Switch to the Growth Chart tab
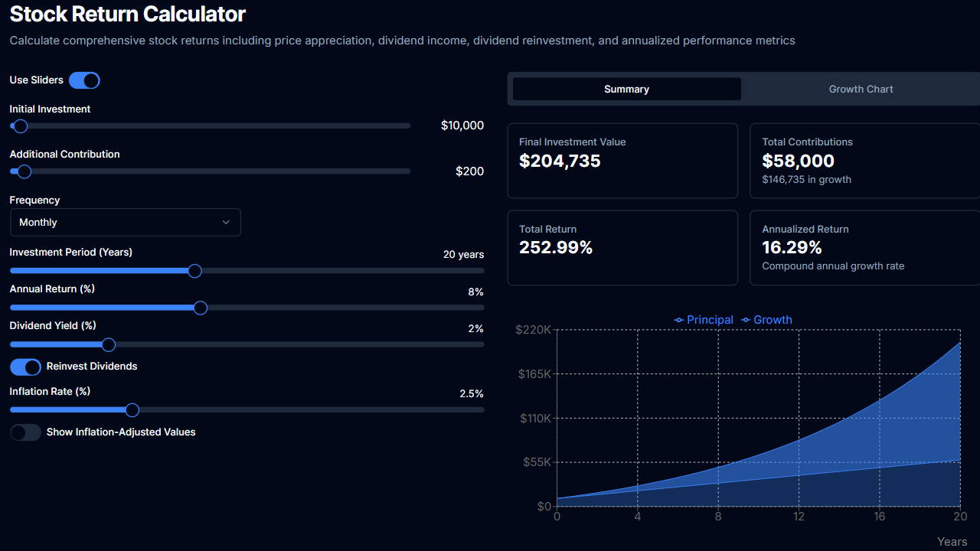 (861, 89)
